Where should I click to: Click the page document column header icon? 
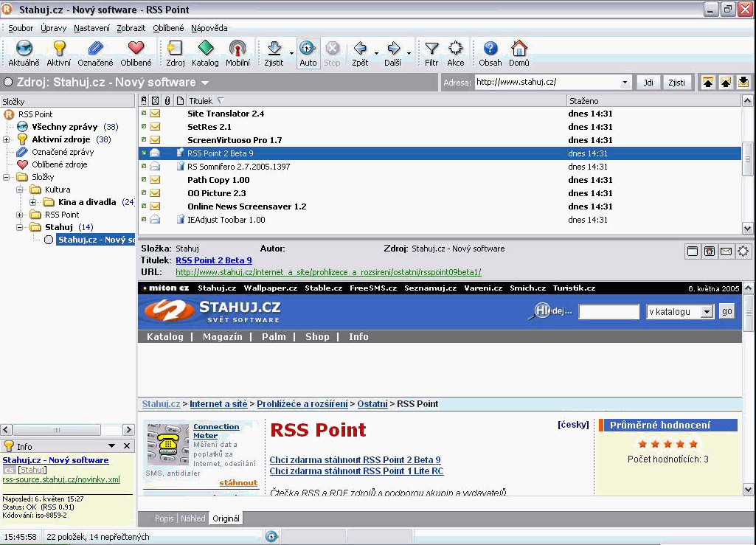(x=180, y=101)
